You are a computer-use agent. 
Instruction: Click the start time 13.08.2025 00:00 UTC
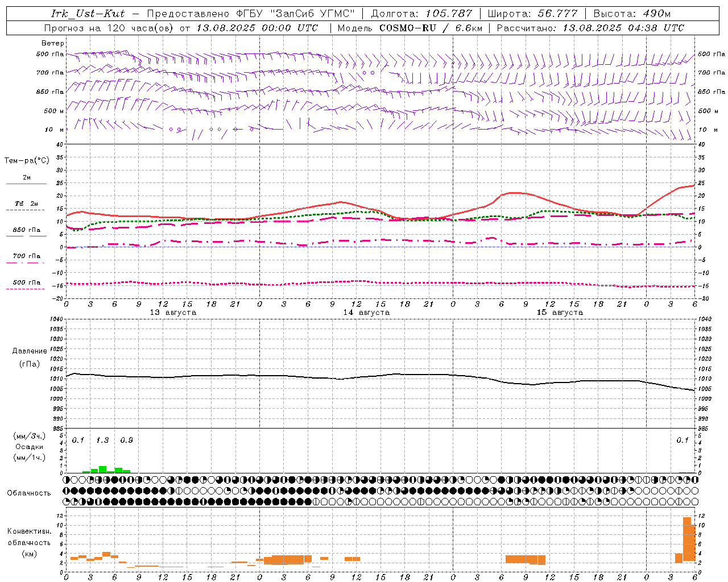pyautogui.click(x=257, y=28)
